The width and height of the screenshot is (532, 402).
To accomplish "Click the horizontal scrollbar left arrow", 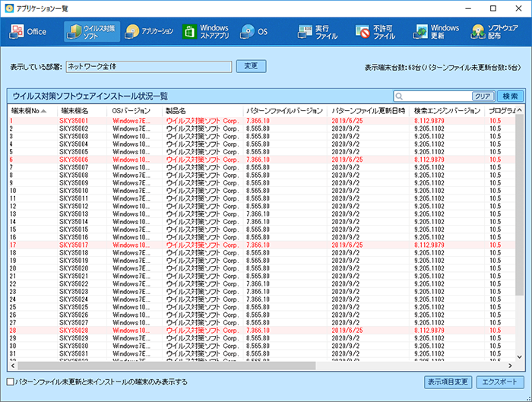I will [13, 366].
